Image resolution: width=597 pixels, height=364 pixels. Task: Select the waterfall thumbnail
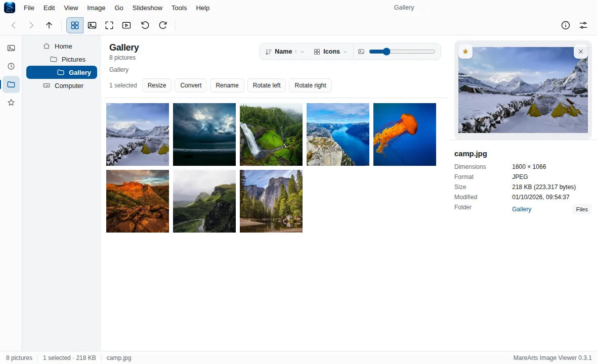[x=271, y=134]
